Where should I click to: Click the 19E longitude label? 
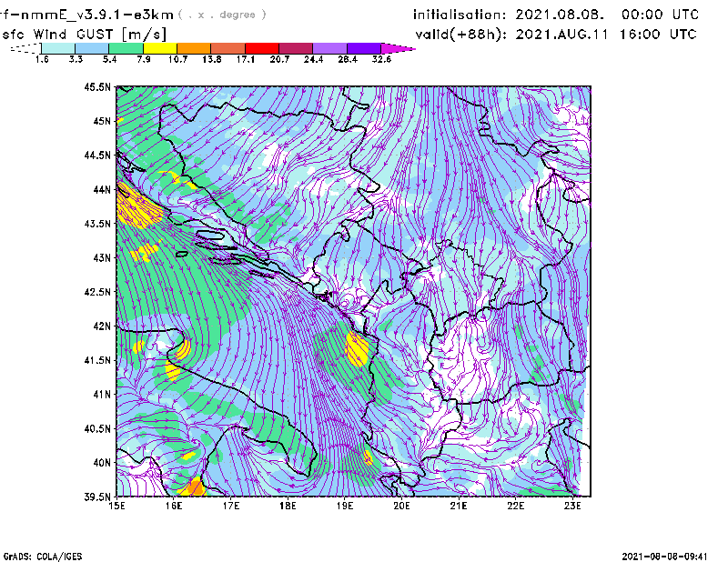pos(345,506)
